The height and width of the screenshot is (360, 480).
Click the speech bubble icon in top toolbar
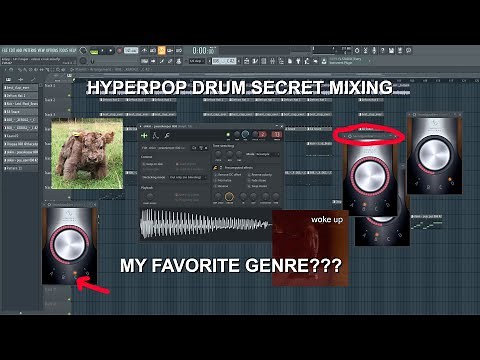pyautogui.click(x=409, y=50)
